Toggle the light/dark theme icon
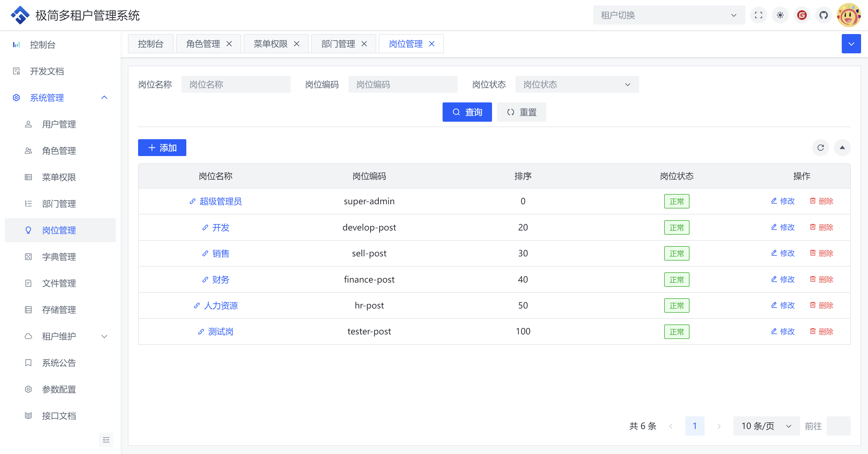868x454 pixels. tap(780, 15)
